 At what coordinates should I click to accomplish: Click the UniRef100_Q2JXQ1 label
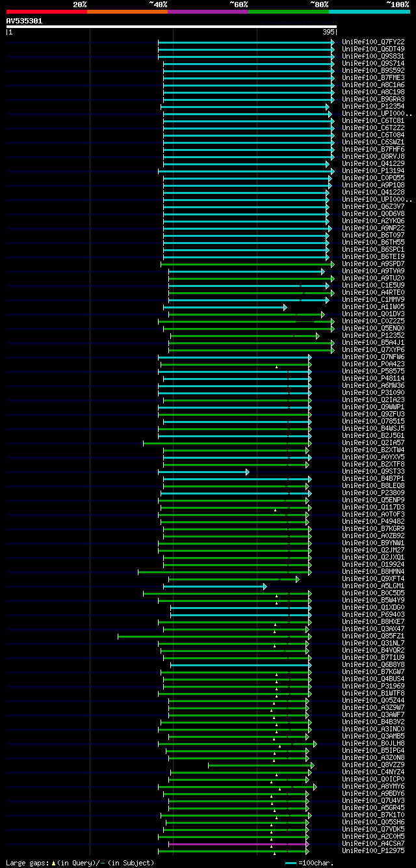point(373,557)
